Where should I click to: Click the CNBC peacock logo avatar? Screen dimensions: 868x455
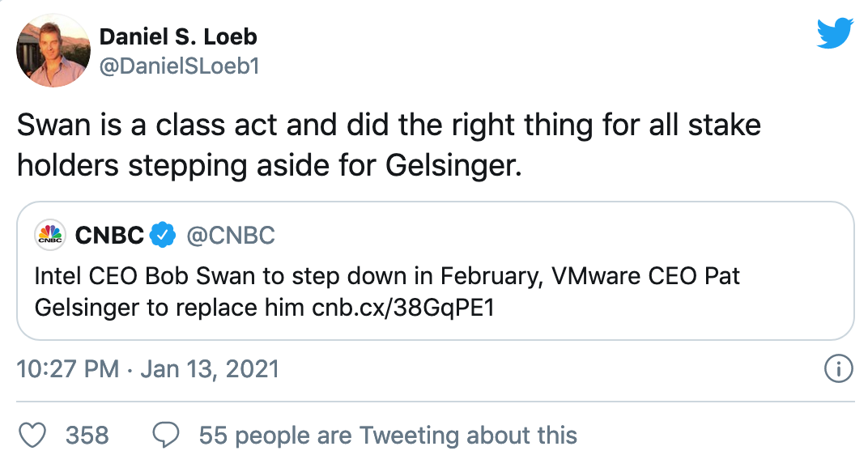(50, 236)
